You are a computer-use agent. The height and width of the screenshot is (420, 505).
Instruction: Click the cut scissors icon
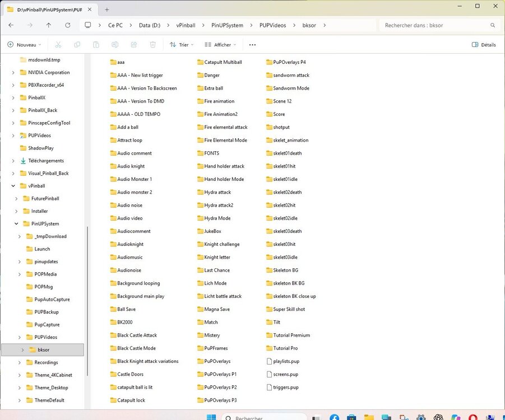coord(58,45)
